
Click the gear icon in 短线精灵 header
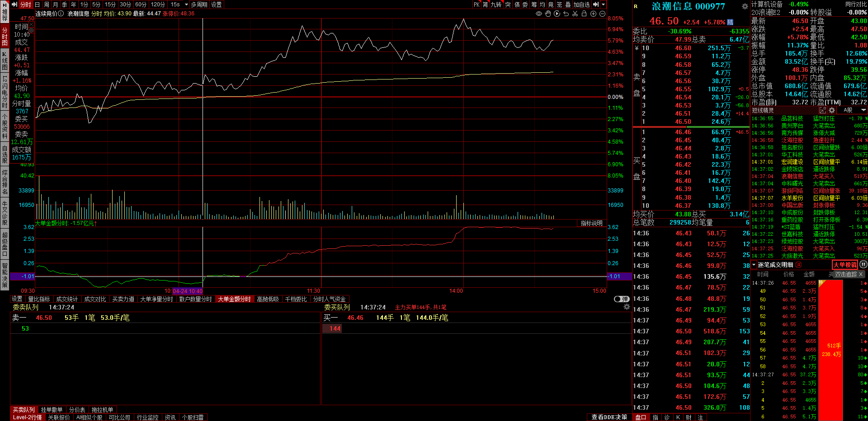click(831, 110)
